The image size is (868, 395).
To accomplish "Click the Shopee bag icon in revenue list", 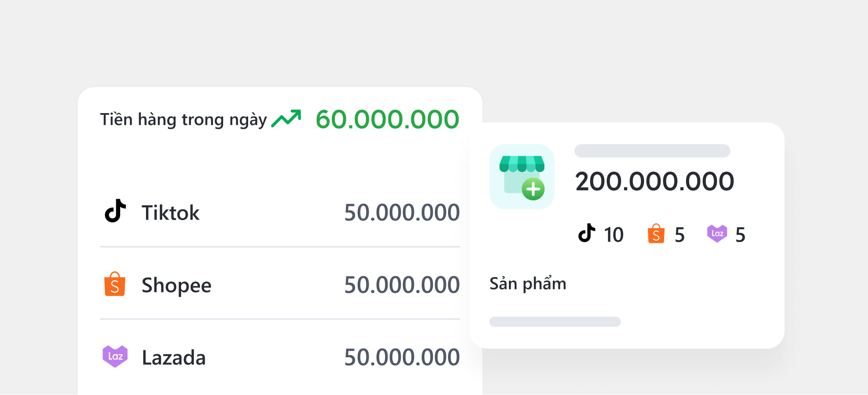I will click(x=115, y=285).
